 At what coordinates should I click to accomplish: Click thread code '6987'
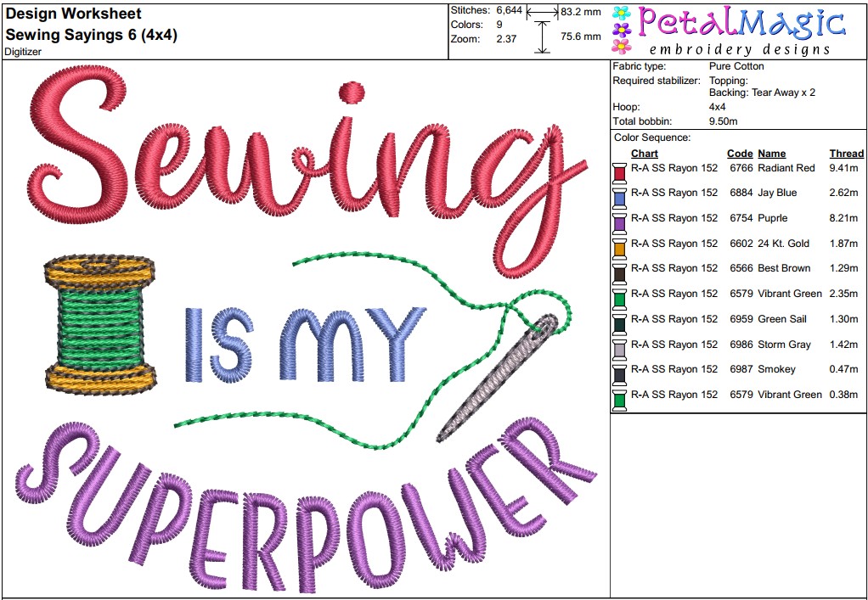coord(741,369)
